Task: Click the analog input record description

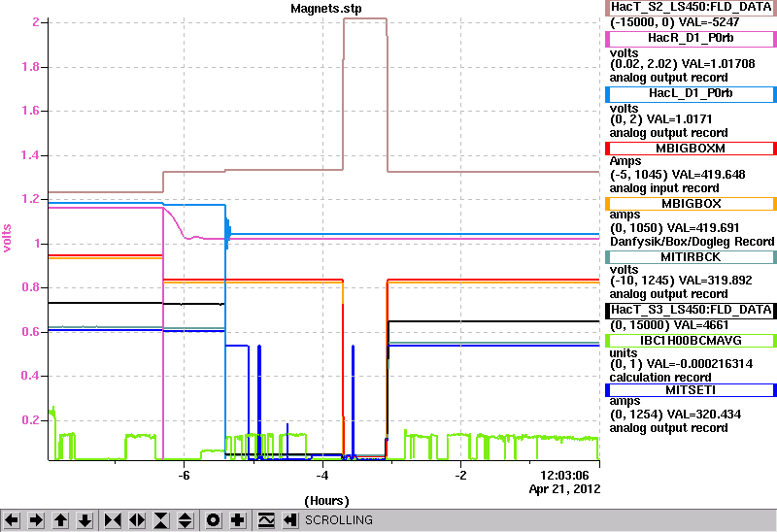Action: pyautogui.click(x=664, y=188)
